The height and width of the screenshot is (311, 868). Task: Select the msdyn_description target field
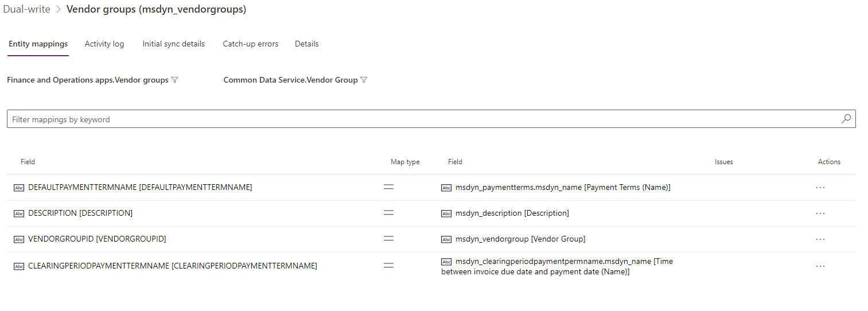coord(512,213)
